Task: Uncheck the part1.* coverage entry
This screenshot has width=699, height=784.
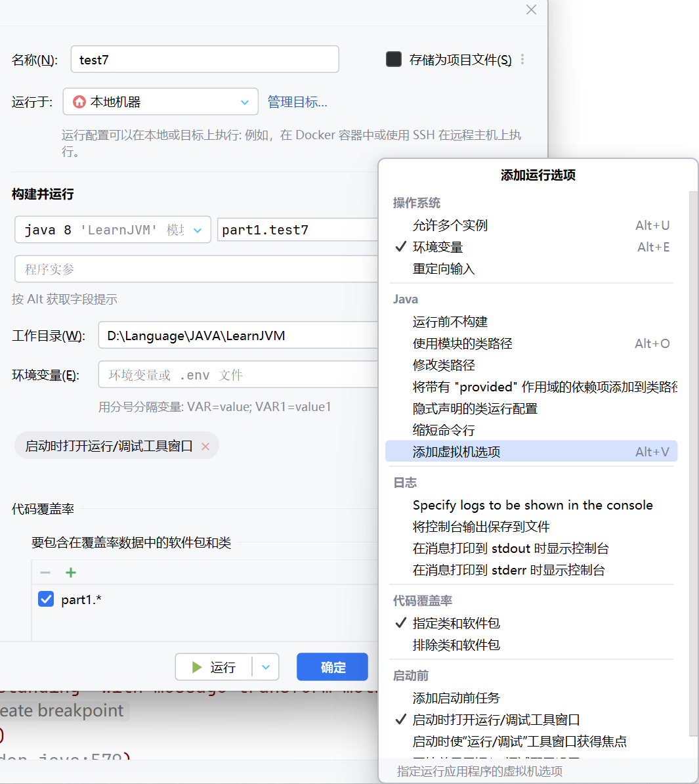Action: coord(45,599)
